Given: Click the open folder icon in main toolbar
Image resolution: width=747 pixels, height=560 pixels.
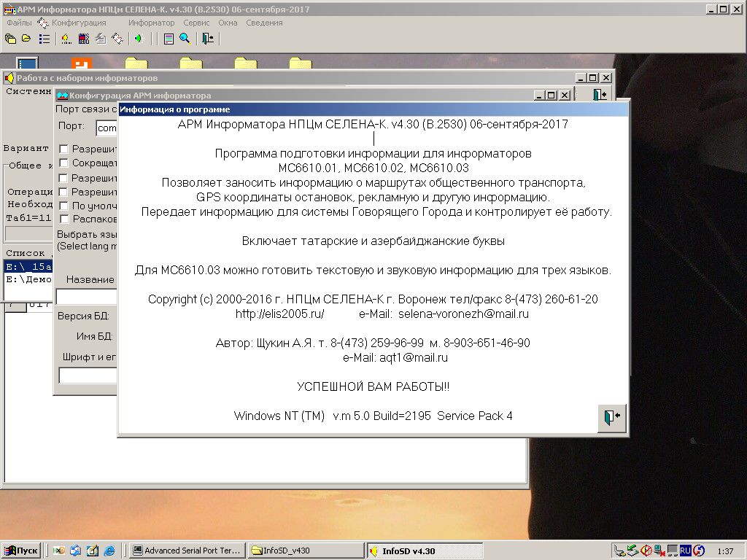Looking at the screenshot, I should tap(26, 39).
